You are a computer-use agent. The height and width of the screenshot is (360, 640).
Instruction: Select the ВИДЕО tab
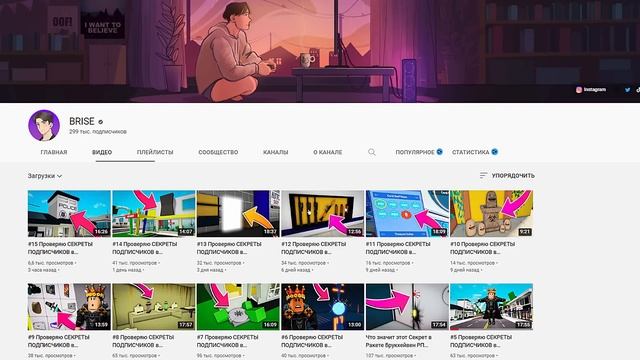pyautogui.click(x=102, y=152)
